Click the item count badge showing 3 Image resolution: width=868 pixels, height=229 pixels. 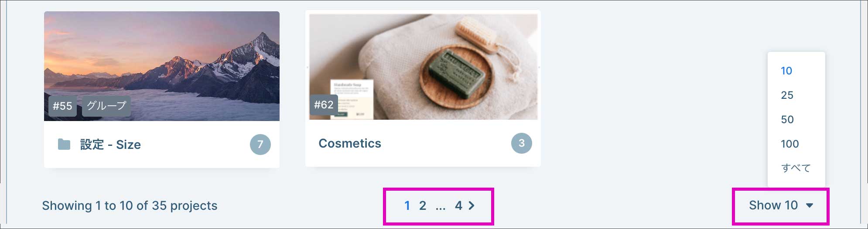click(521, 143)
